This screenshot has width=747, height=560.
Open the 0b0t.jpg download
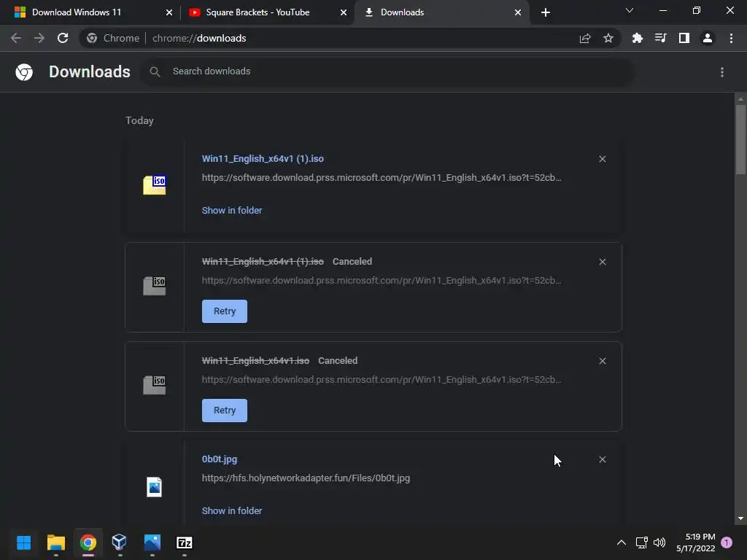point(220,459)
